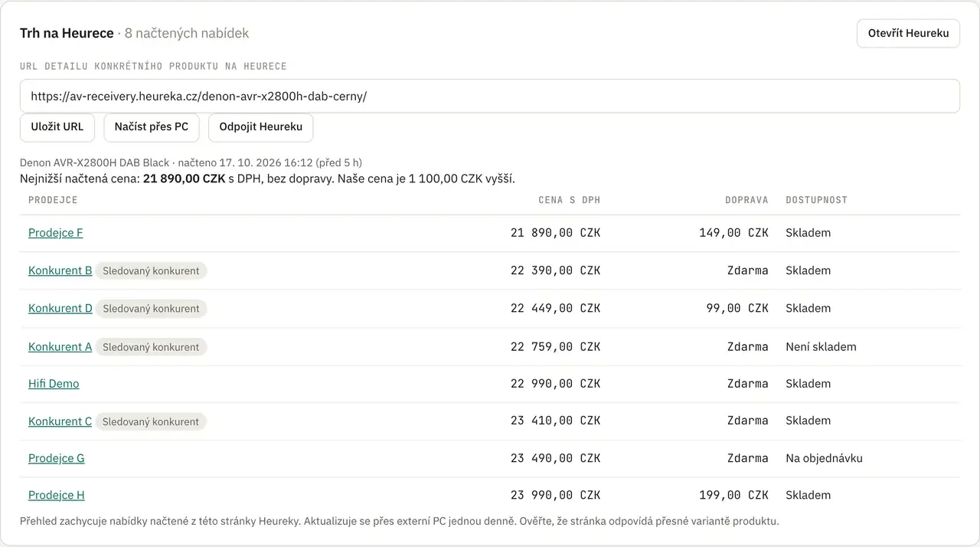Click Zdarma shipping in the Konkurent B row
This screenshot has width=980, height=547.
pyautogui.click(x=748, y=270)
